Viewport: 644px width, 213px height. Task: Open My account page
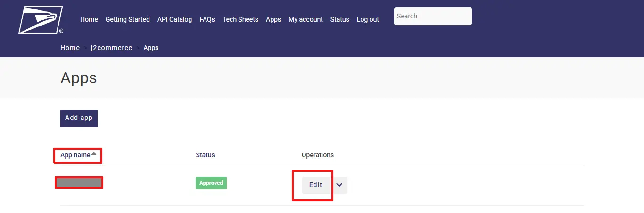coord(305,19)
